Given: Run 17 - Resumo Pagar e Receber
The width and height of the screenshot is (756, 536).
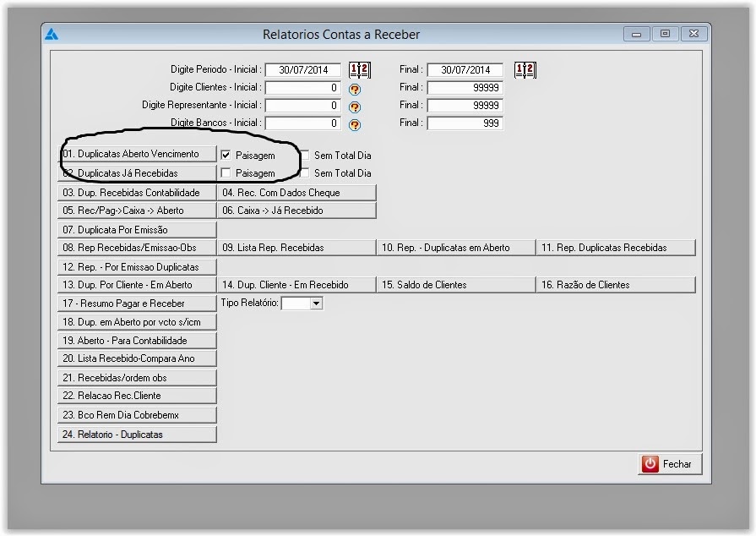Looking at the screenshot, I should [137, 304].
